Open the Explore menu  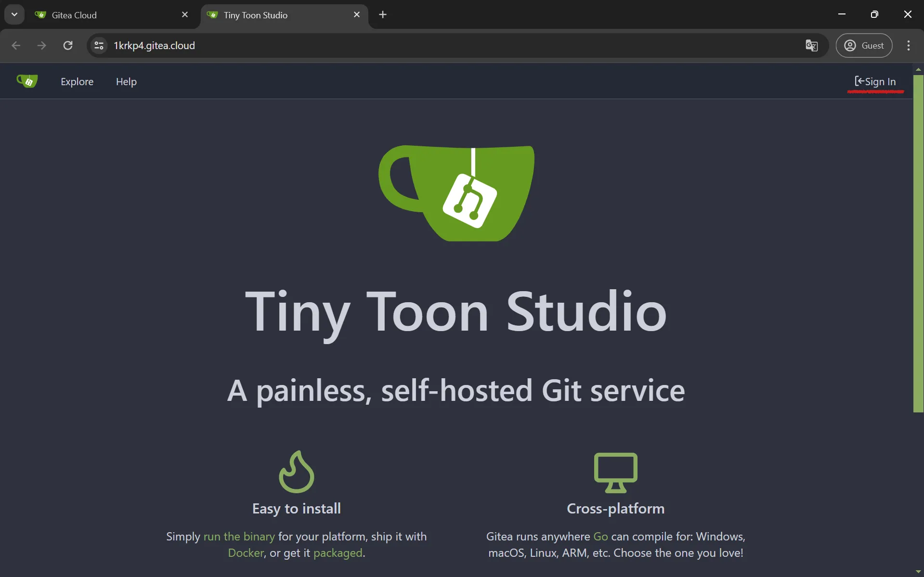pyautogui.click(x=77, y=81)
